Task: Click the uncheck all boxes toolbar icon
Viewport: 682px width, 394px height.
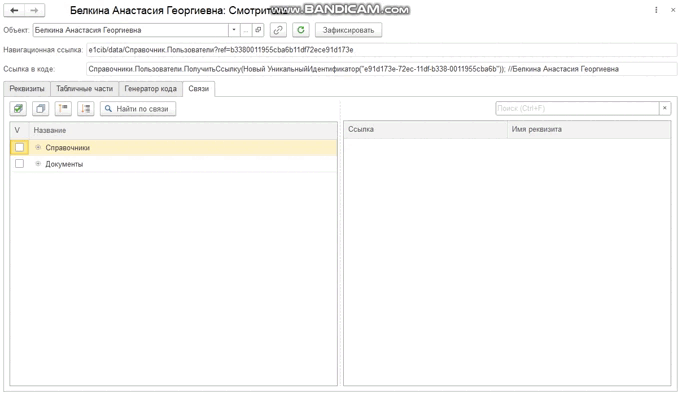Action: pos(40,109)
